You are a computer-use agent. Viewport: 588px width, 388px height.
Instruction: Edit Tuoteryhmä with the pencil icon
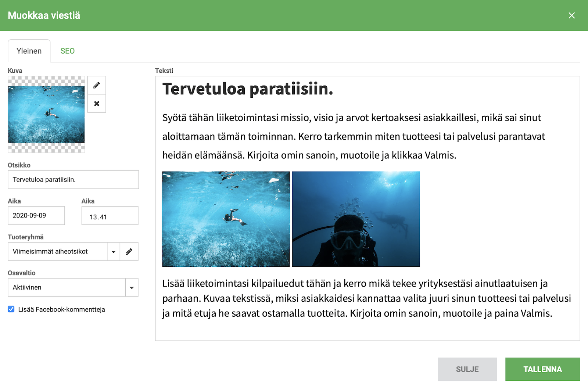coord(129,252)
